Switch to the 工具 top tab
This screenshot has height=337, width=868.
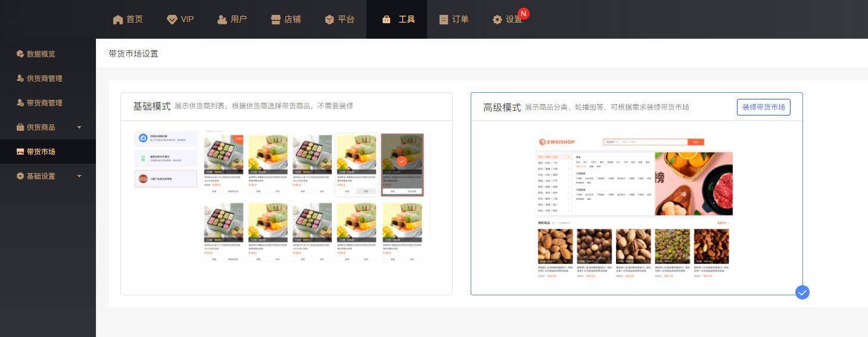coord(397,20)
